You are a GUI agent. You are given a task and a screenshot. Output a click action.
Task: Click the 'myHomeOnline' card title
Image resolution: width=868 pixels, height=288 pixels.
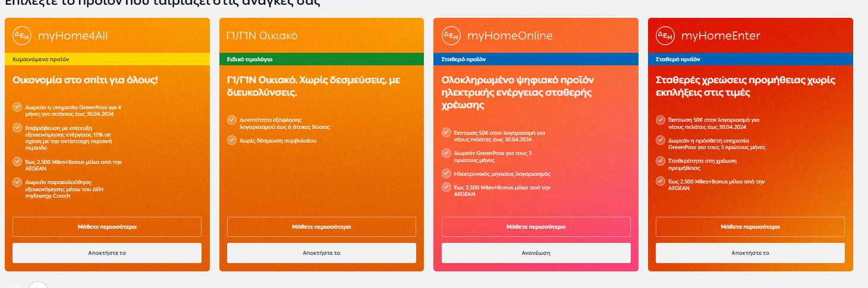click(x=510, y=36)
